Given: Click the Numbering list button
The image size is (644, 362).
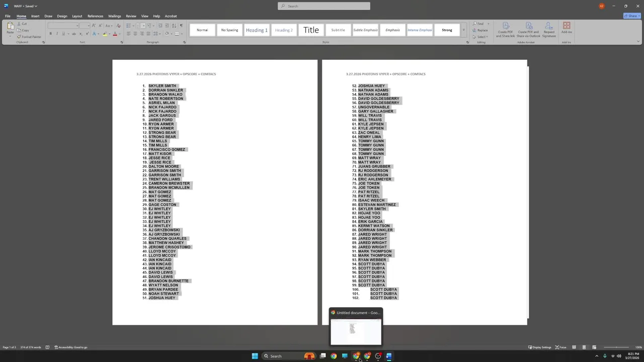Looking at the screenshot, I should click(x=139, y=26).
